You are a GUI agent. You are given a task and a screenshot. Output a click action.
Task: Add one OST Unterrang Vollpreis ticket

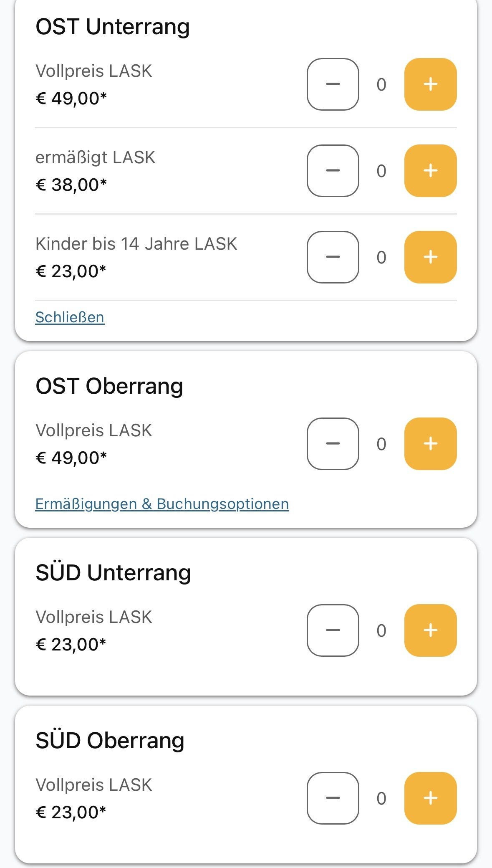click(430, 84)
